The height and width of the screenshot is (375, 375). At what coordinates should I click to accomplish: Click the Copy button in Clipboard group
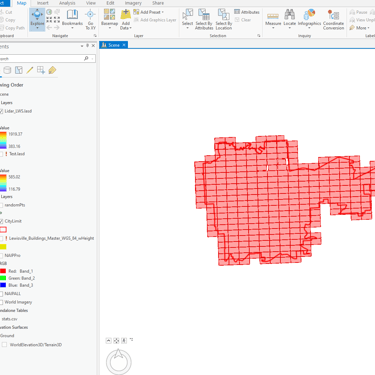tap(8, 20)
